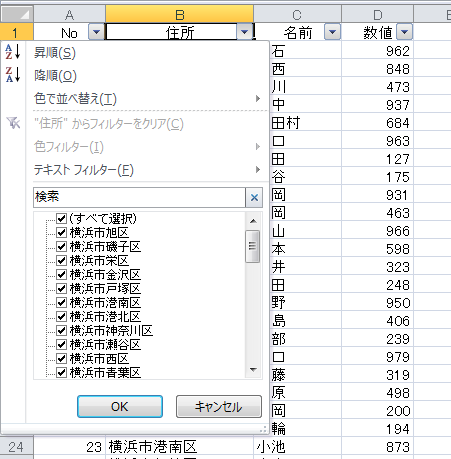
Task: Open the 数値 column filter dropdown
Action: [405, 32]
